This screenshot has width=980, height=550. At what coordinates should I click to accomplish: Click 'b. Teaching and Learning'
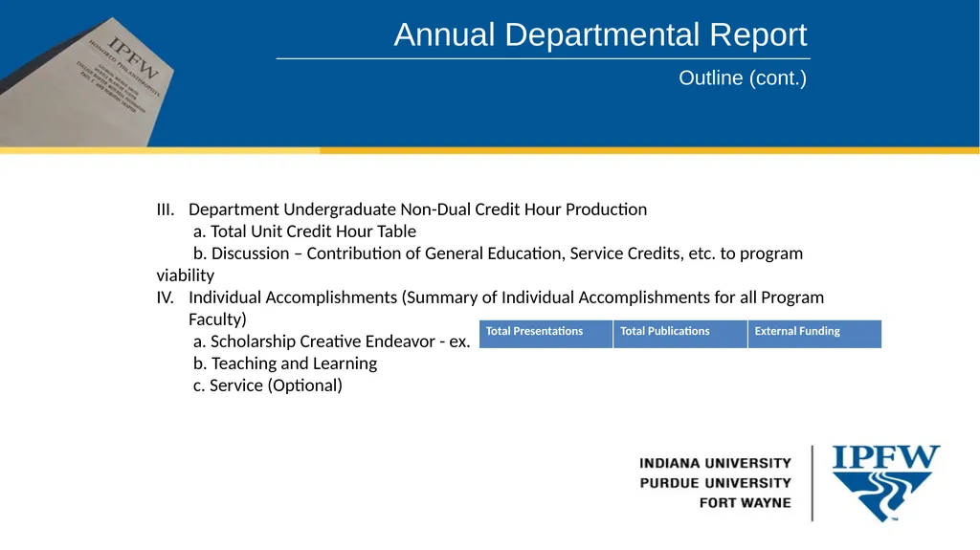(285, 363)
